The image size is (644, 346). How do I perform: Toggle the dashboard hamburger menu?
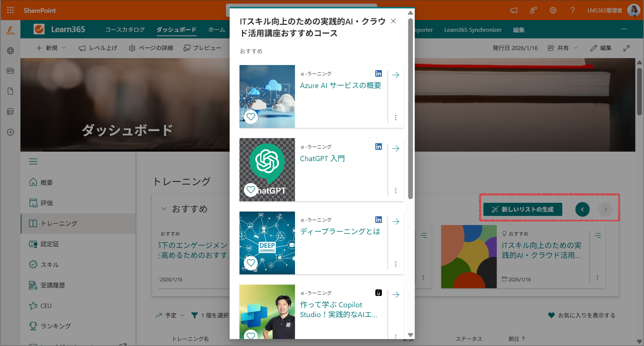[33, 161]
